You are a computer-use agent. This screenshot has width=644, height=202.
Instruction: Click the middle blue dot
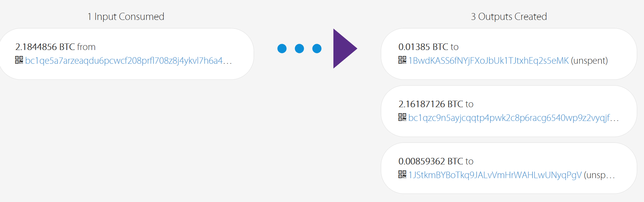pos(299,48)
